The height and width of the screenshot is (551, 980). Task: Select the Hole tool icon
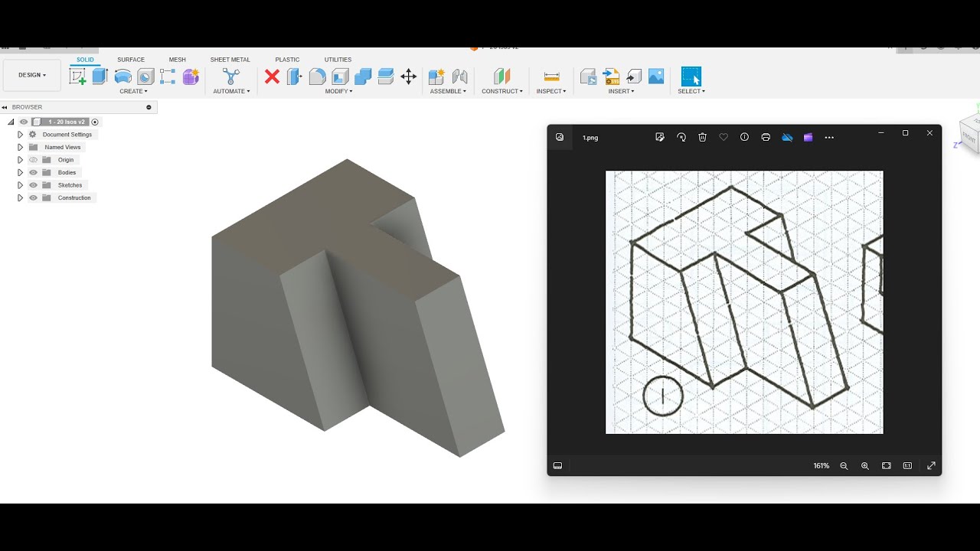coord(145,76)
